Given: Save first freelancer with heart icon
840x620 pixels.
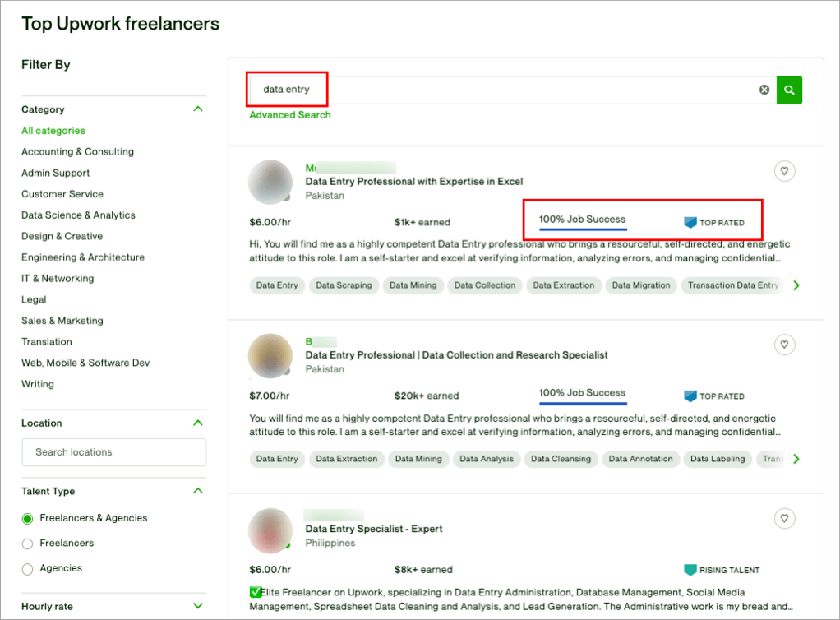Looking at the screenshot, I should pyautogui.click(x=784, y=171).
